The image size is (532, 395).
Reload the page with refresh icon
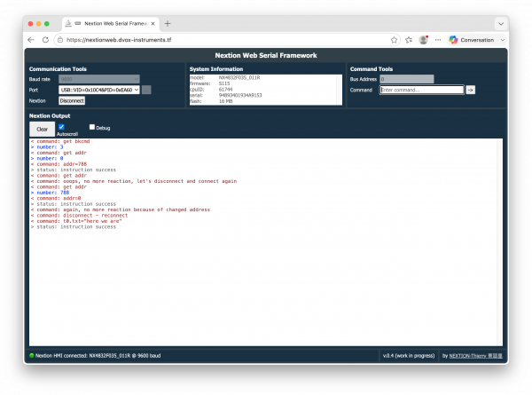(45, 40)
